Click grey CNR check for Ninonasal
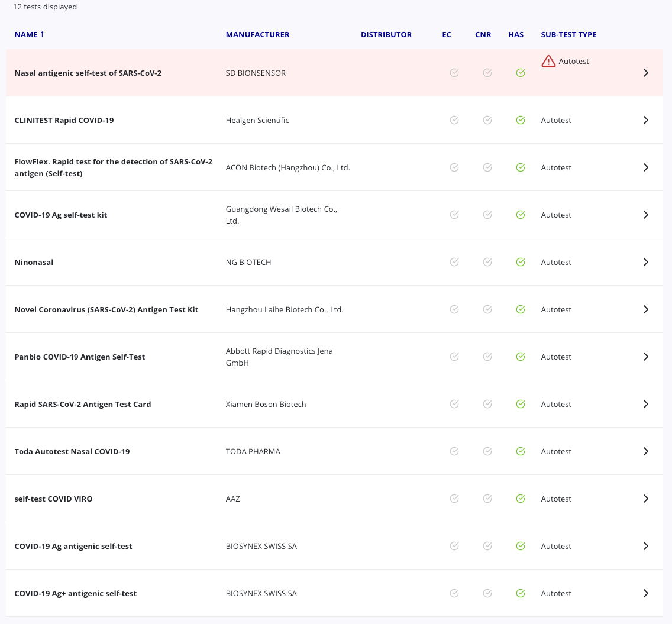Image resolution: width=672 pixels, height=624 pixels. (x=487, y=262)
